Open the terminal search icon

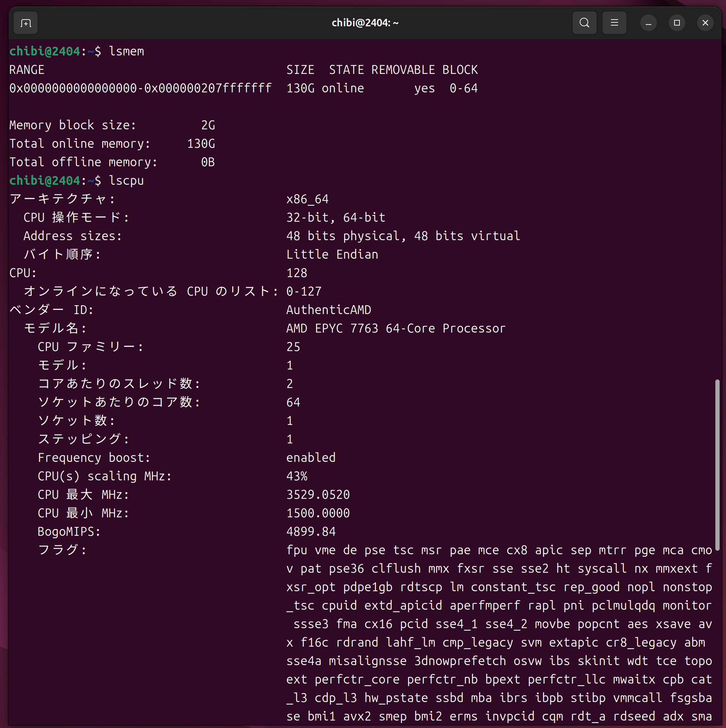584,23
